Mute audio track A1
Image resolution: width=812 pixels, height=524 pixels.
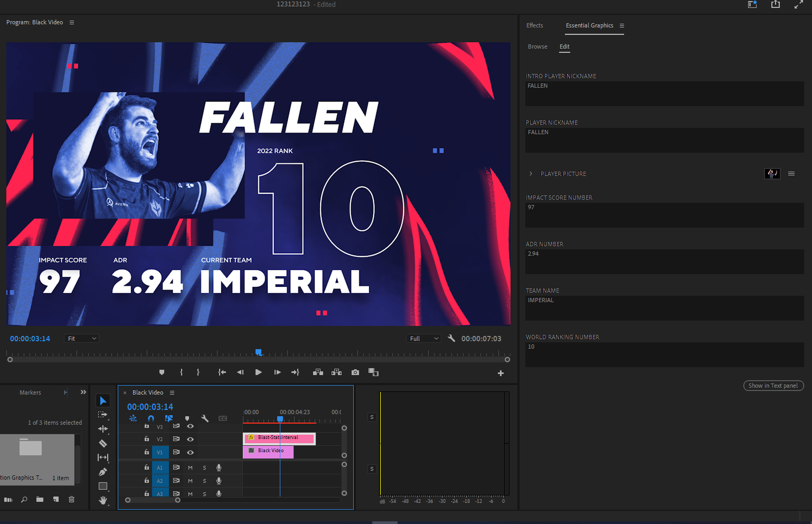pyautogui.click(x=190, y=467)
